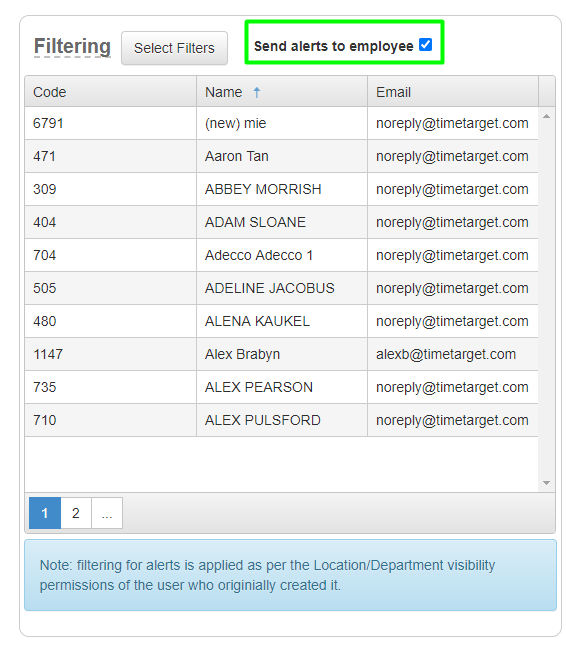Viewport: 566px width, 649px height.
Task: Go to page 2
Action: pyautogui.click(x=76, y=513)
